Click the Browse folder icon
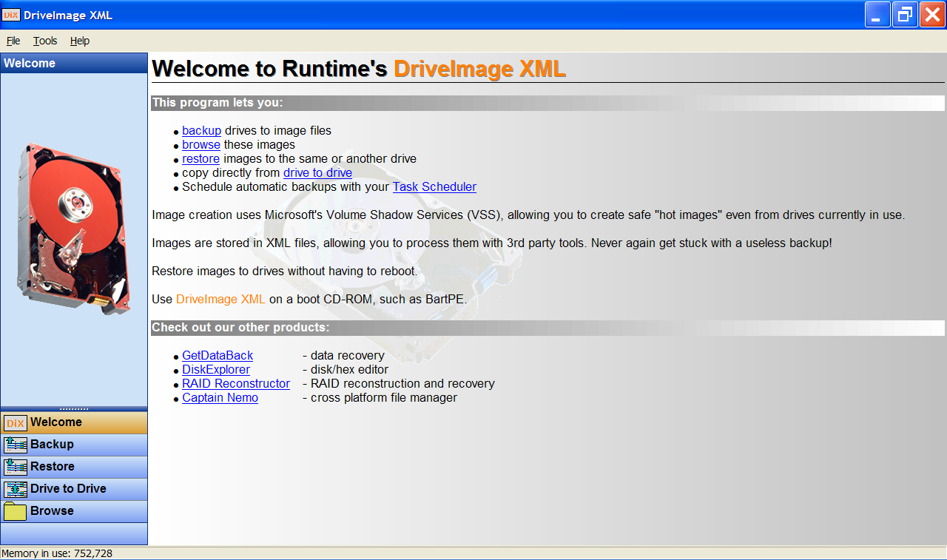 (16, 512)
